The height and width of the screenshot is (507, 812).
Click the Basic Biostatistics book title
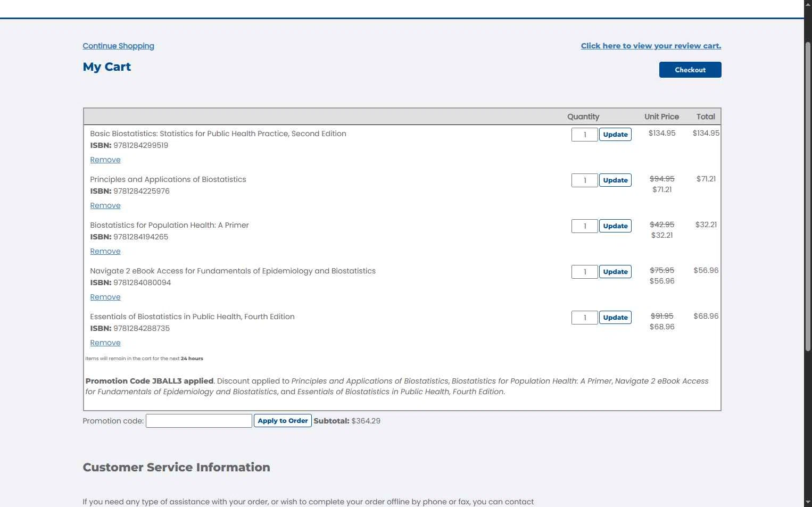(218, 134)
